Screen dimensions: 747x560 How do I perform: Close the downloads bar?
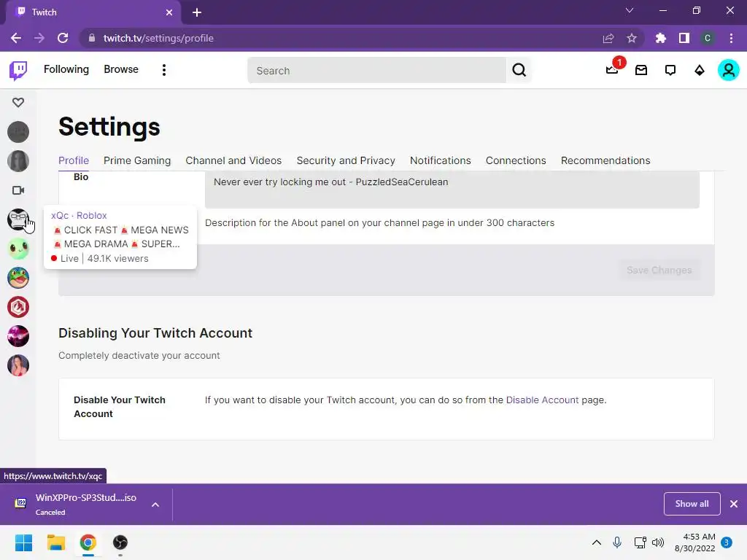click(x=734, y=504)
